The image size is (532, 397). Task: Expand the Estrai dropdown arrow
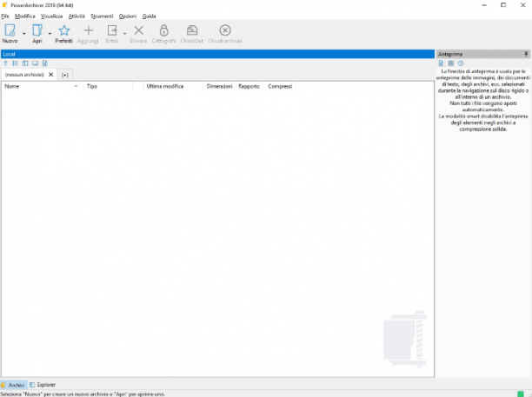tap(124, 34)
